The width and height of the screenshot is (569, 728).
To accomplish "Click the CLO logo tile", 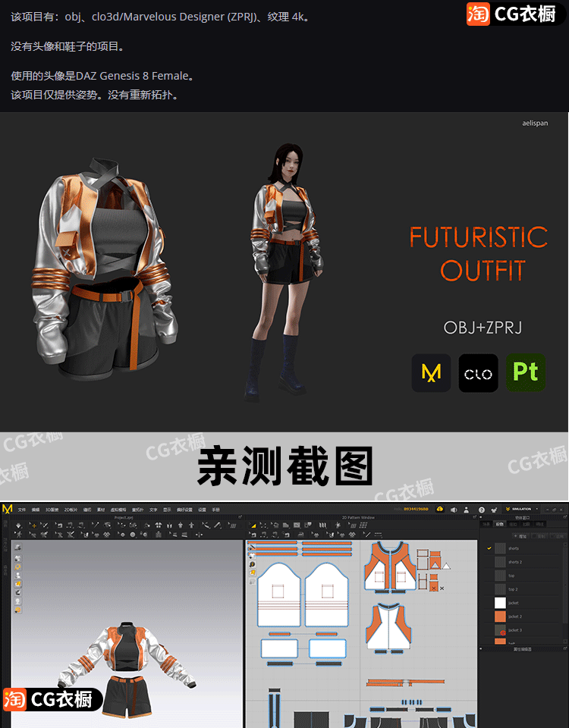I will [x=478, y=373].
